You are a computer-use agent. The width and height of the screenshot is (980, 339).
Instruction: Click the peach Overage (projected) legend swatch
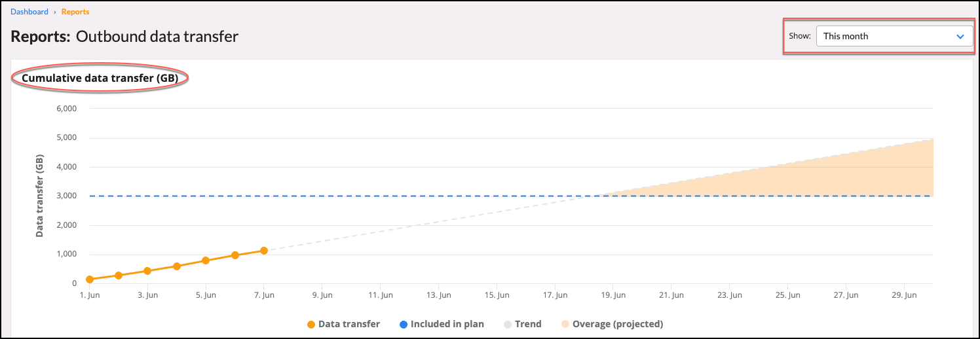tap(565, 324)
